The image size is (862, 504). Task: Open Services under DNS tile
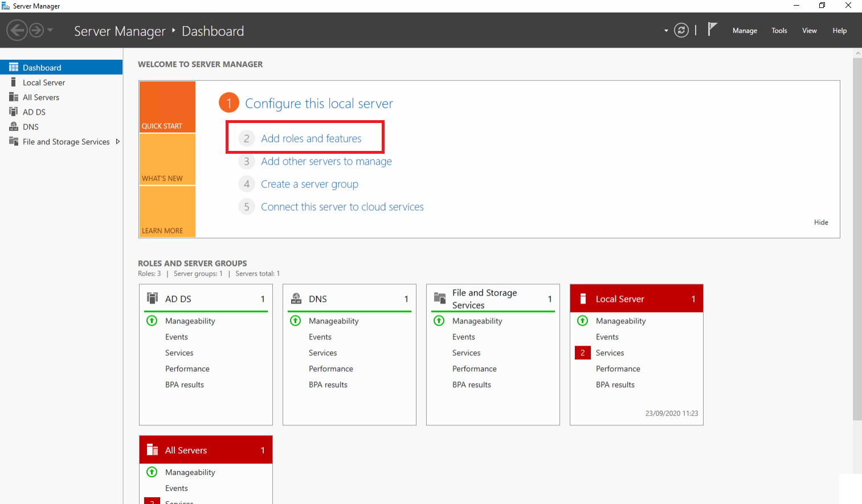[x=323, y=353]
